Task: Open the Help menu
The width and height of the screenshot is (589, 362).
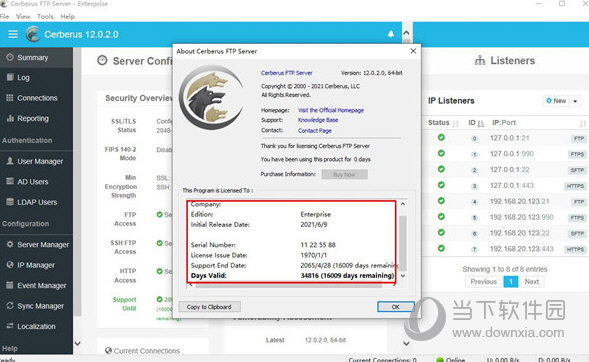Action: click(68, 17)
